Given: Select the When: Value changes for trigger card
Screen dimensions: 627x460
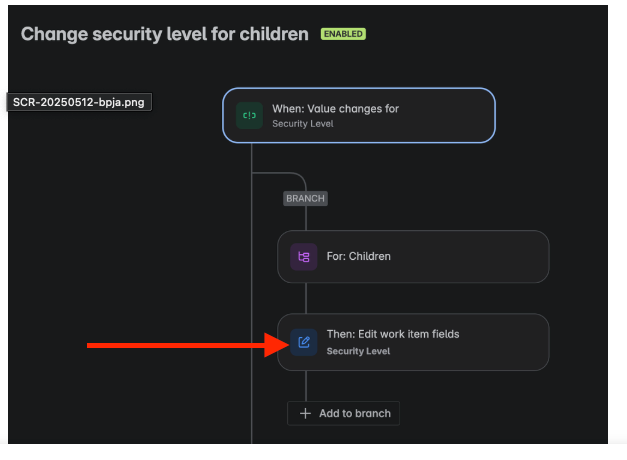Looking at the screenshot, I should pos(359,116).
